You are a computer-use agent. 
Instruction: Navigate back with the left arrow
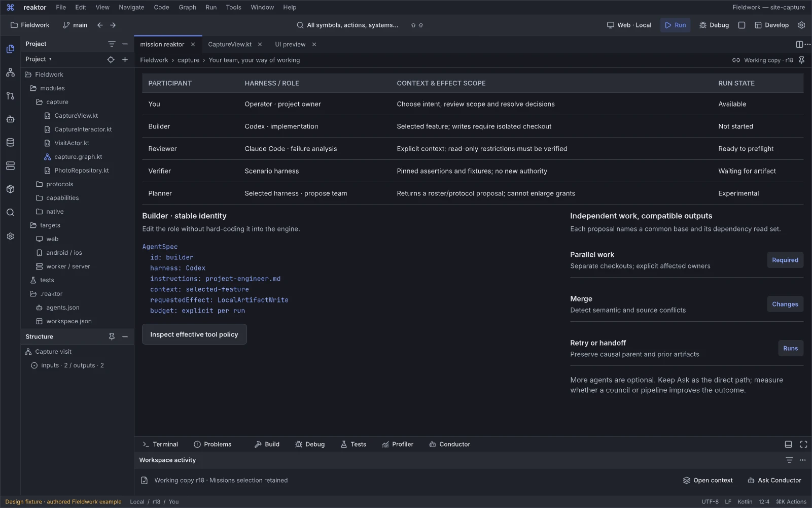click(x=100, y=25)
